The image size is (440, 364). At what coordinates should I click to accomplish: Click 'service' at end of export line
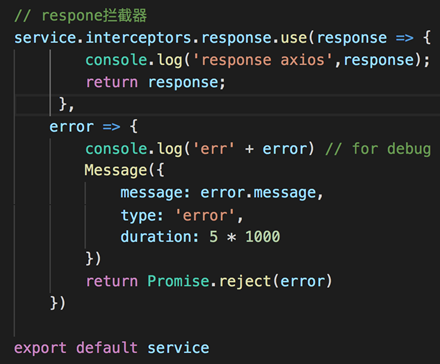click(x=178, y=348)
